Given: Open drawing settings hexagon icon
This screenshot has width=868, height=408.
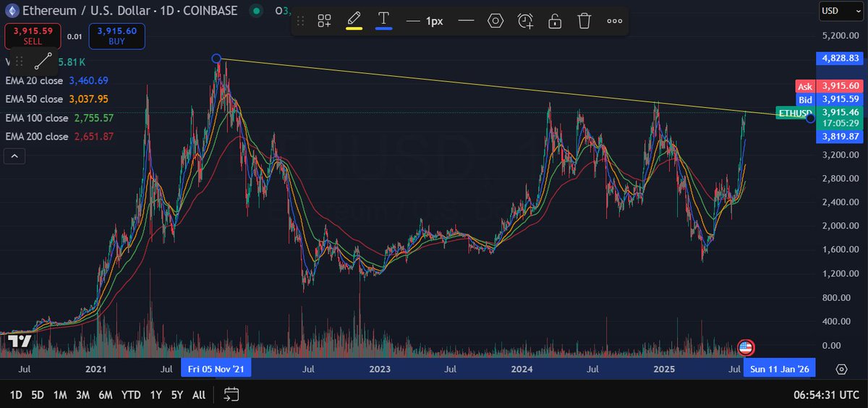Looking at the screenshot, I should point(495,21).
